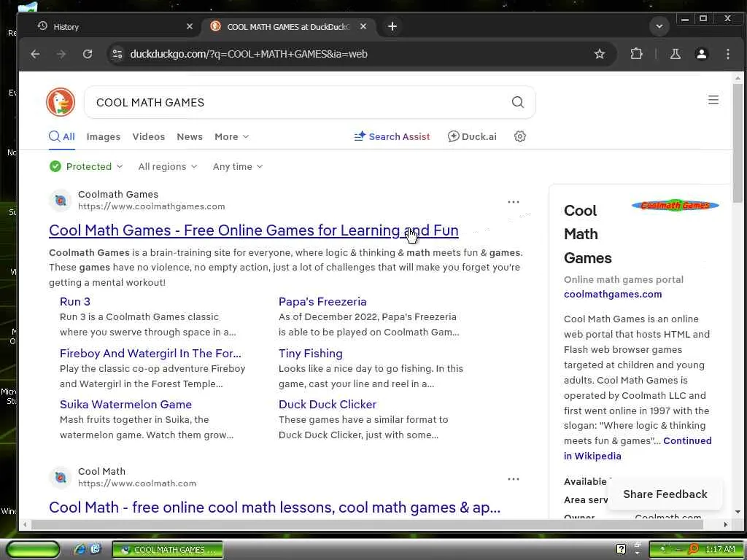747x560 pixels.
Task: Open the browser profile icon
Action: click(701, 54)
